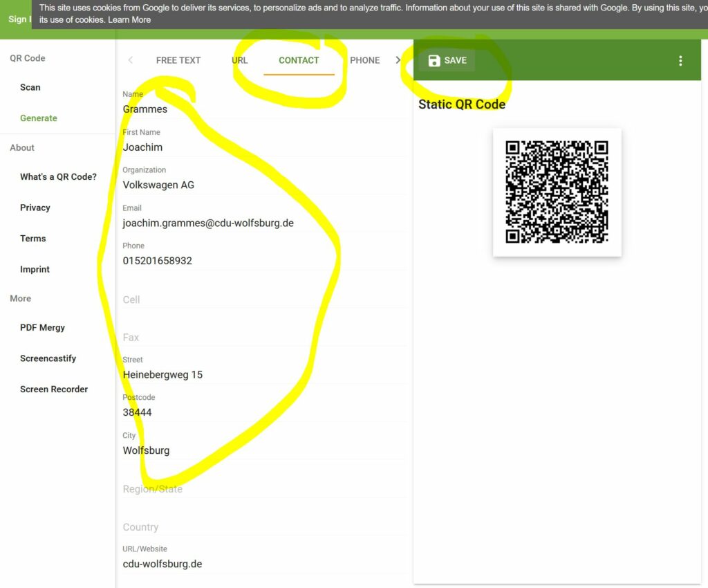Screen dimensions: 708x588
Task: Open the three-dot more options menu
Action: (x=680, y=61)
